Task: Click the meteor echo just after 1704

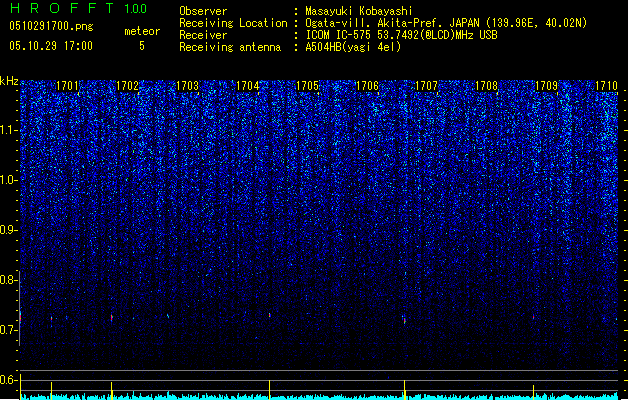Action: pos(270,315)
